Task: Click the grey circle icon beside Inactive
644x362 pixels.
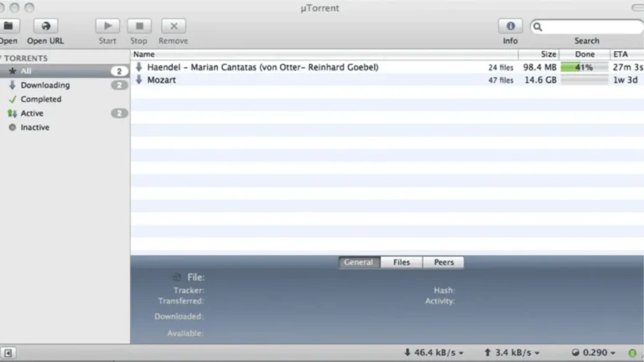Action: [13, 127]
